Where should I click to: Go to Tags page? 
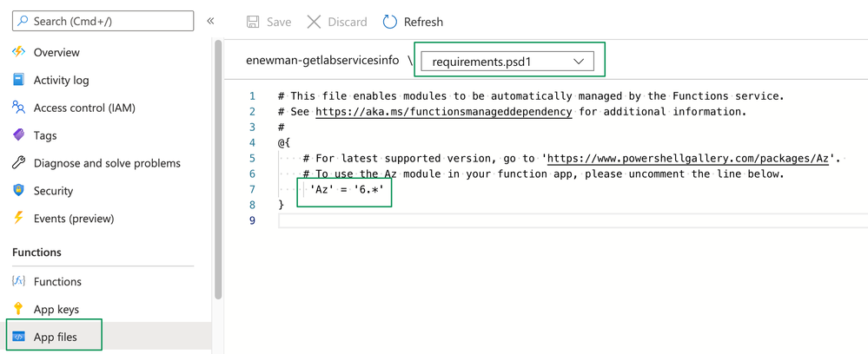45,135
